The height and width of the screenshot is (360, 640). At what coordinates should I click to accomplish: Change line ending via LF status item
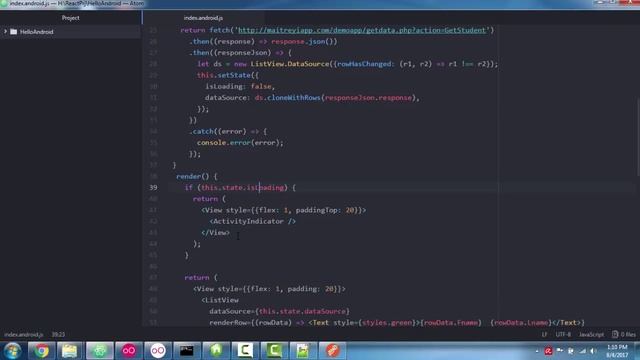[x=544, y=334]
